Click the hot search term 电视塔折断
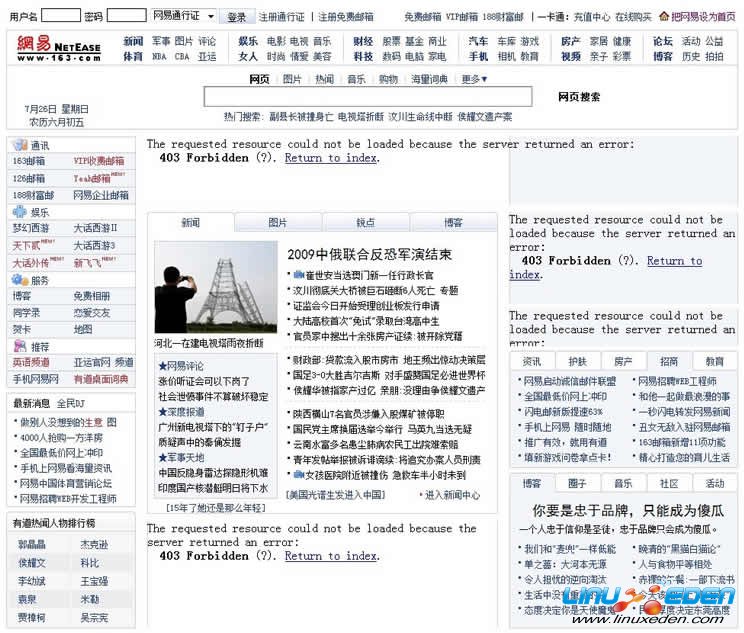 pos(361,116)
